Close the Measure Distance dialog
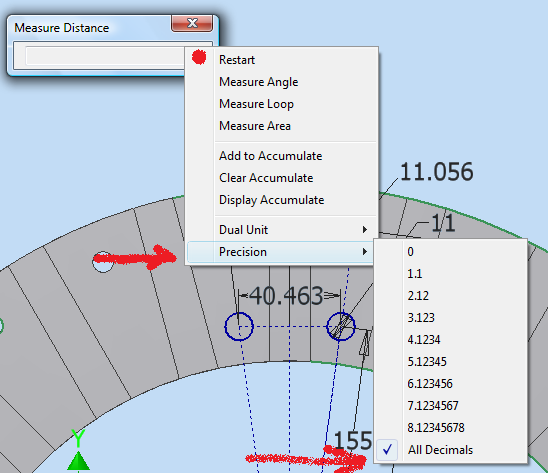Viewport: 548px width, 473px height. [x=192, y=23]
